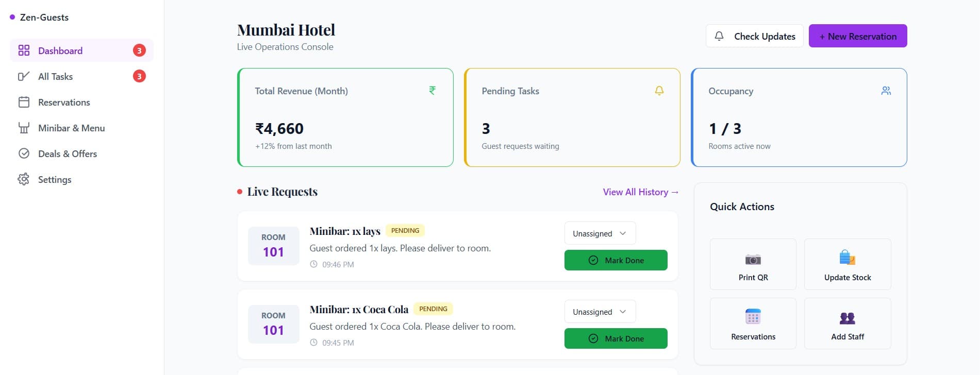Open View All History link
This screenshot has height=375, width=980.
[640, 191]
